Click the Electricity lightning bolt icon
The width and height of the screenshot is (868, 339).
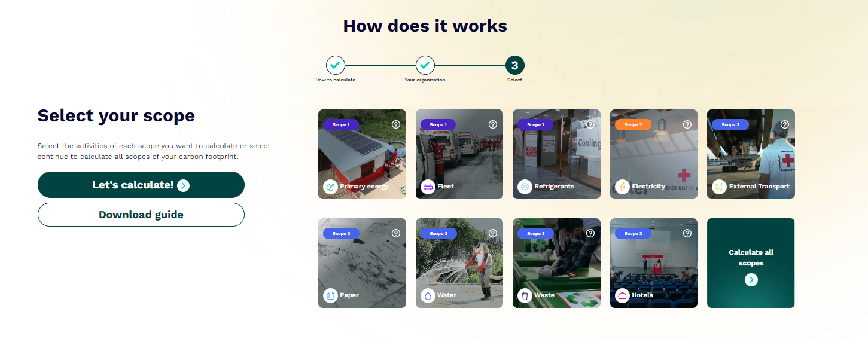pyautogui.click(x=622, y=187)
